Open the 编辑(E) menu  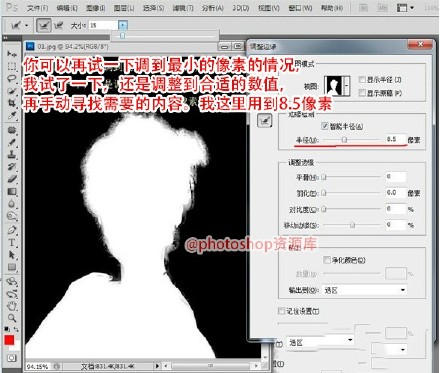point(67,8)
